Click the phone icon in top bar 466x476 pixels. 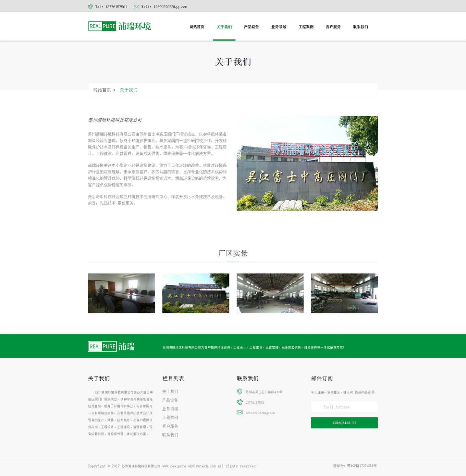[90, 7]
